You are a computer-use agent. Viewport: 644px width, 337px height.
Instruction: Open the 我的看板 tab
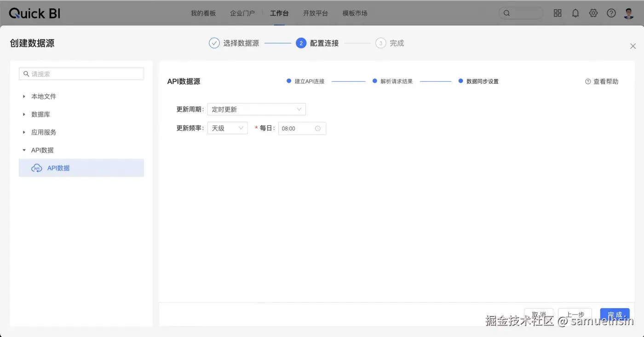203,13
